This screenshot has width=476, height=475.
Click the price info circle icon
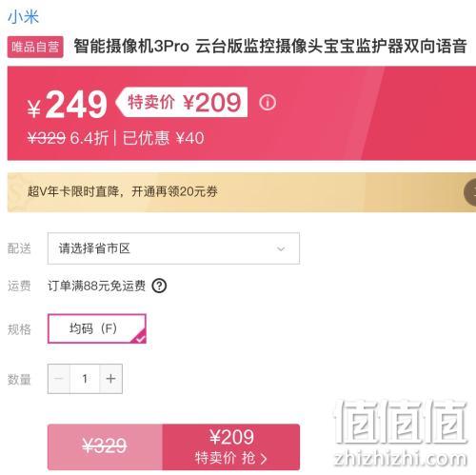point(268,103)
